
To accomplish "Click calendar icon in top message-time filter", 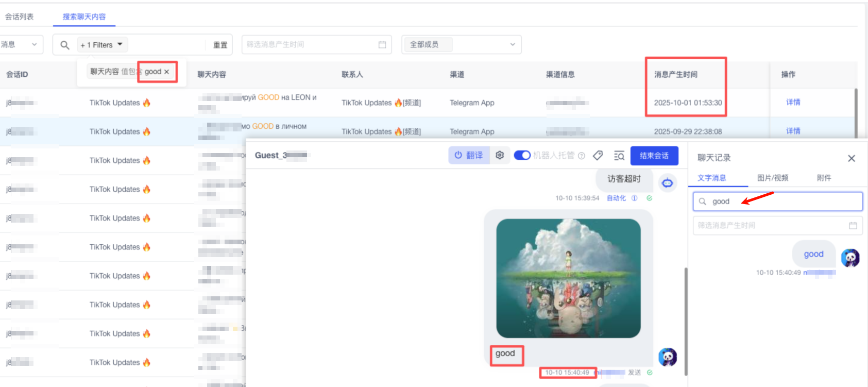I will (x=382, y=45).
